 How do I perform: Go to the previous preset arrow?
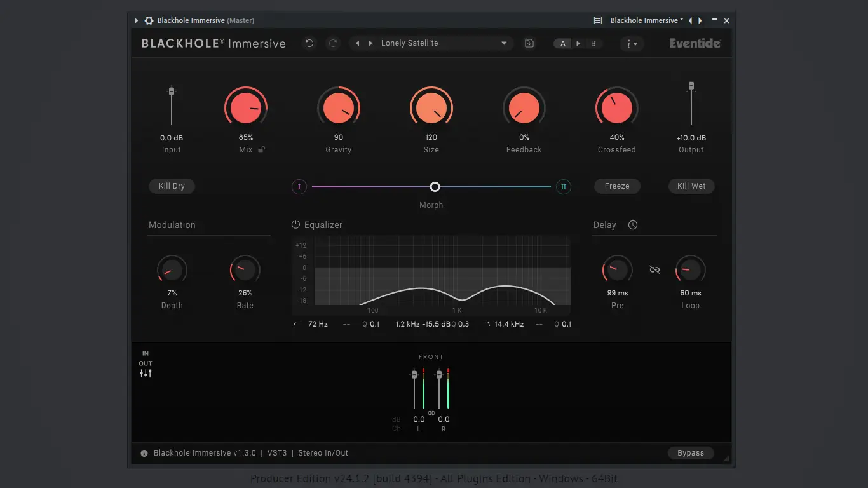click(358, 43)
